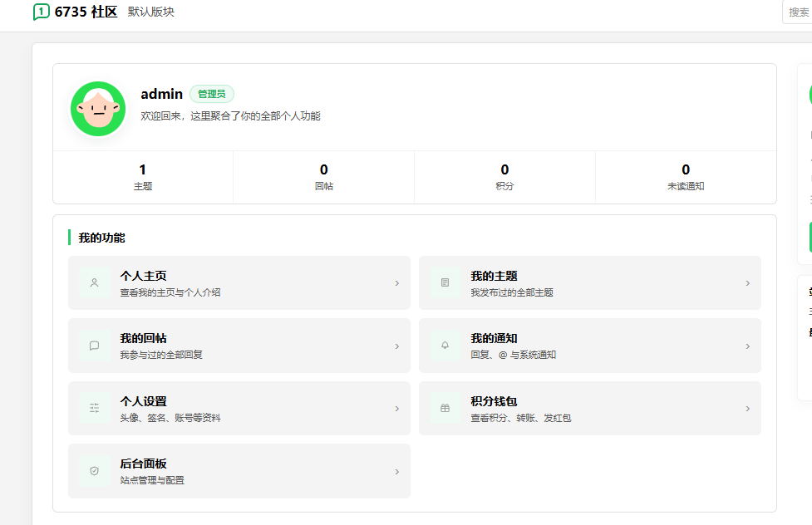Click the 头像、签名、账号等资料 description

coord(170,418)
